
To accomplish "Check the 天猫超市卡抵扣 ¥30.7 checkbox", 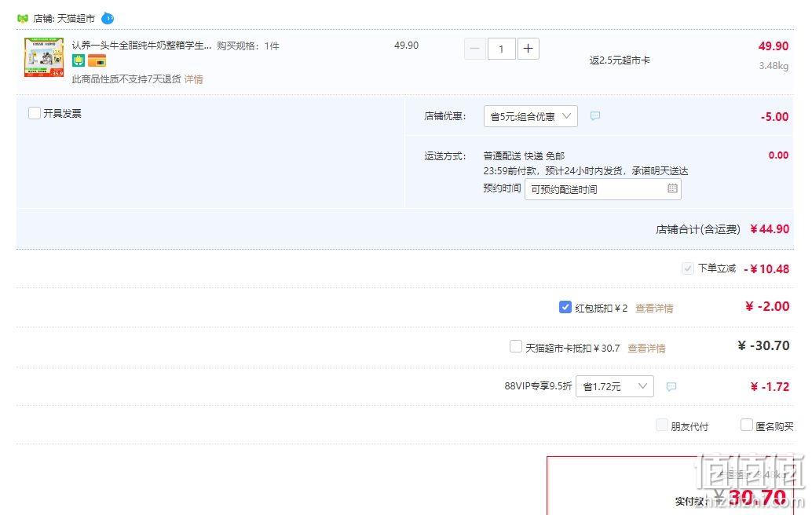I will pos(515,346).
